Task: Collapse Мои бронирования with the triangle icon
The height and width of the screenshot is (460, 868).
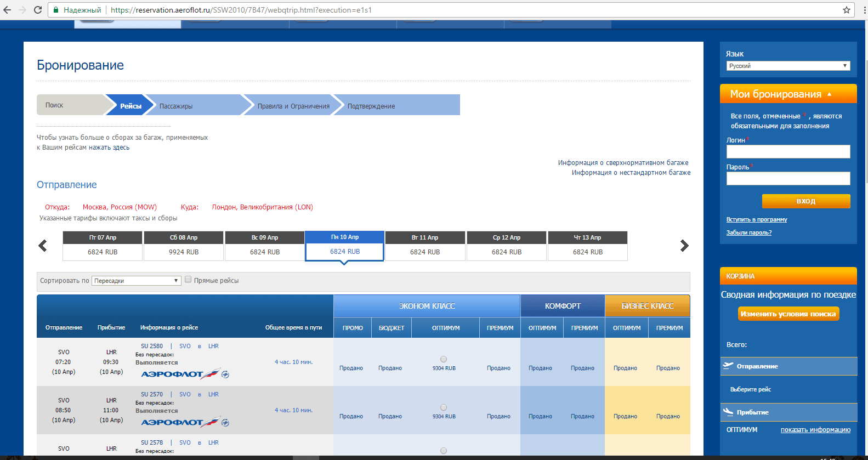Action: point(829,94)
